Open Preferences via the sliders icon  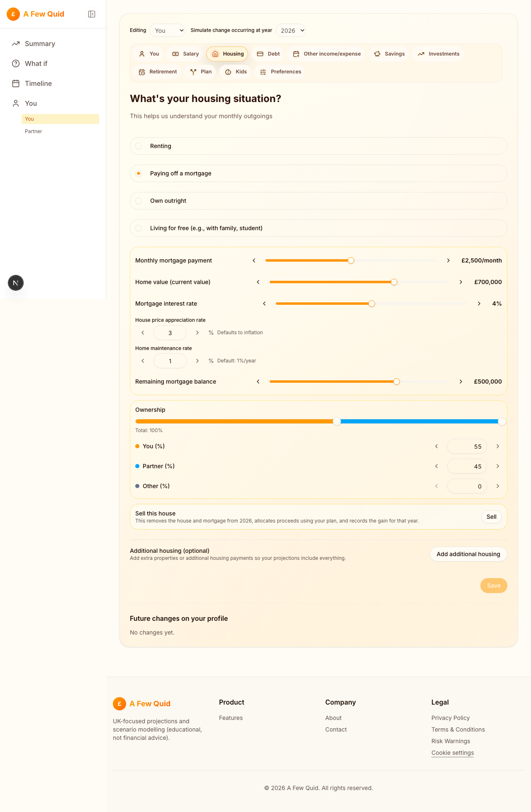tap(263, 72)
